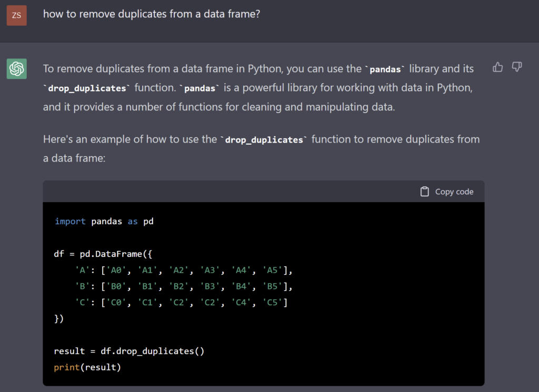Click the code line 'df = pd.DataFrame({'
The width and height of the screenshot is (539, 392).
pos(103,254)
